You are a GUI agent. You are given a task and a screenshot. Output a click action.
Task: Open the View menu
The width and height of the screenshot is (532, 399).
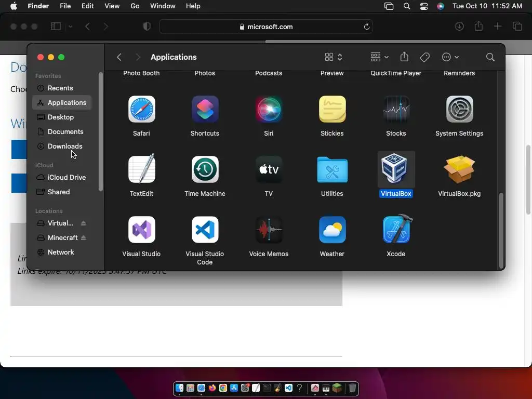pos(112,6)
